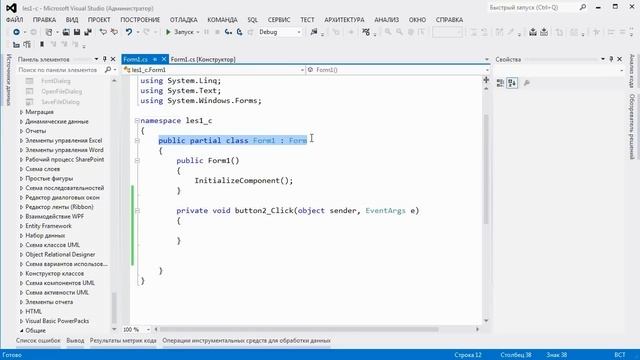Click the second icon in the second toolbar row
Image resolution: width=640 pixels, height=360 pixels.
pyautogui.click(x=27, y=44)
